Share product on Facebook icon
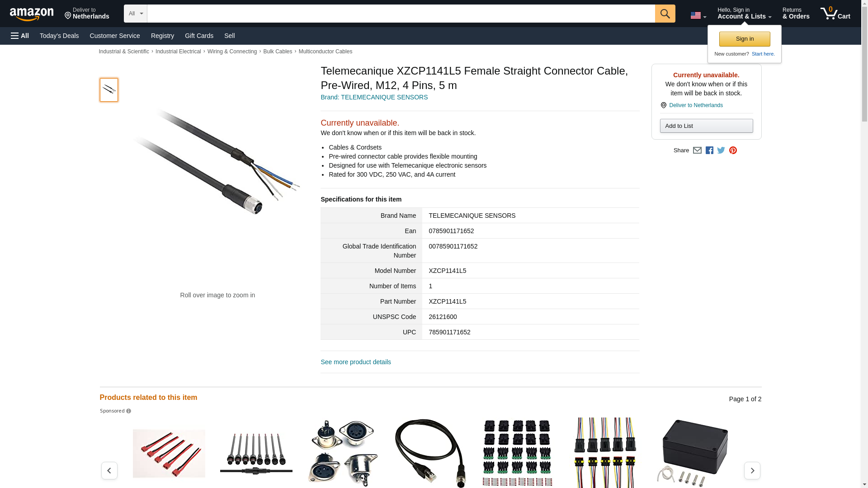 [709, 150]
